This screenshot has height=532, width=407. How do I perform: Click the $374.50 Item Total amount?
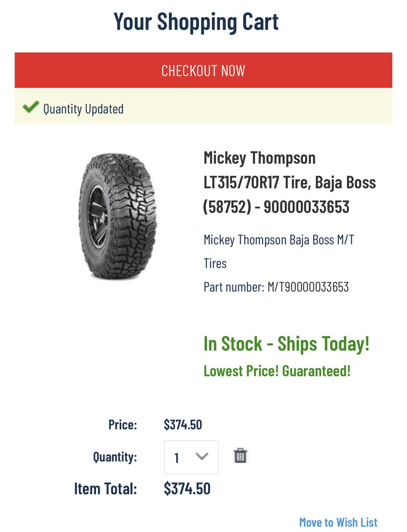pos(187,489)
